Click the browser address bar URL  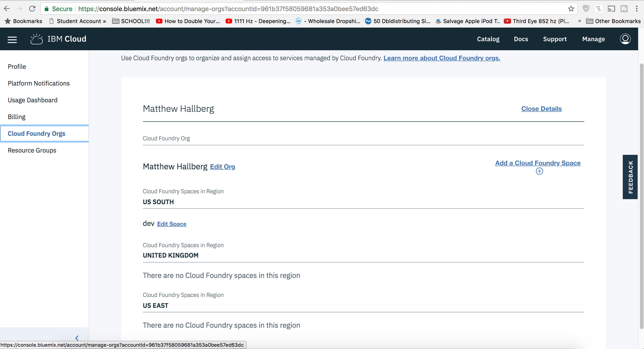[x=228, y=9]
